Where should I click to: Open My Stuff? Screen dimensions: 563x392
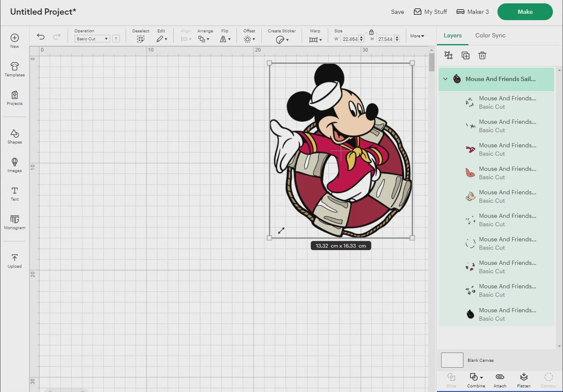click(430, 12)
